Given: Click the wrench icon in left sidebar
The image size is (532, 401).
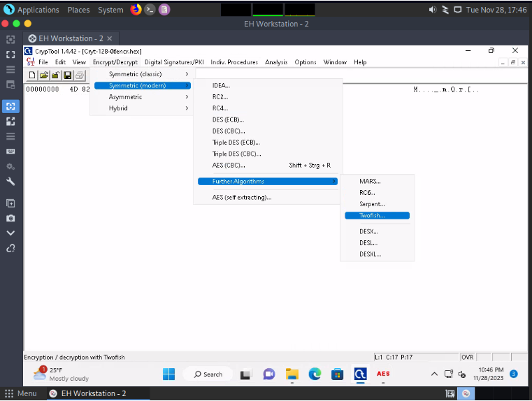Looking at the screenshot, I should [x=10, y=182].
